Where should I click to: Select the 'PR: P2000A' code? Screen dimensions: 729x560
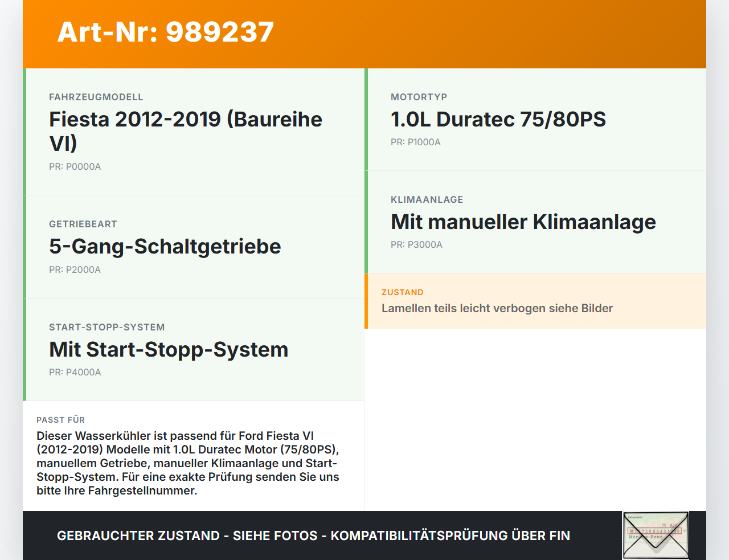click(75, 270)
